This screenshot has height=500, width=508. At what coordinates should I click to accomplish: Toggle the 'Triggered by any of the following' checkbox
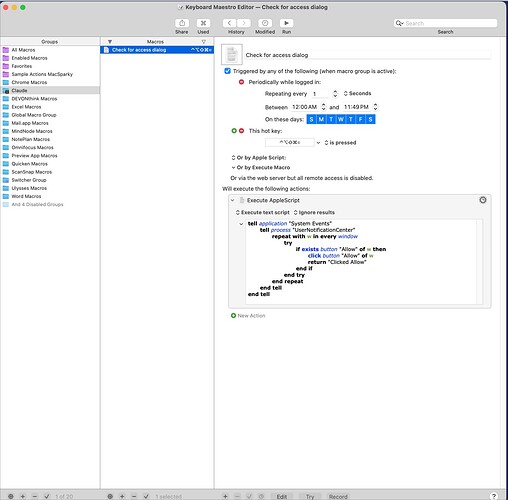pyautogui.click(x=227, y=71)
